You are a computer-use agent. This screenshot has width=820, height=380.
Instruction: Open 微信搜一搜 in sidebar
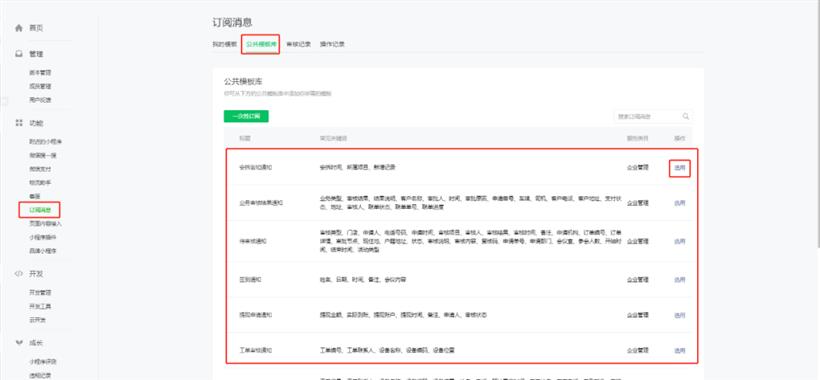[43, 155]
